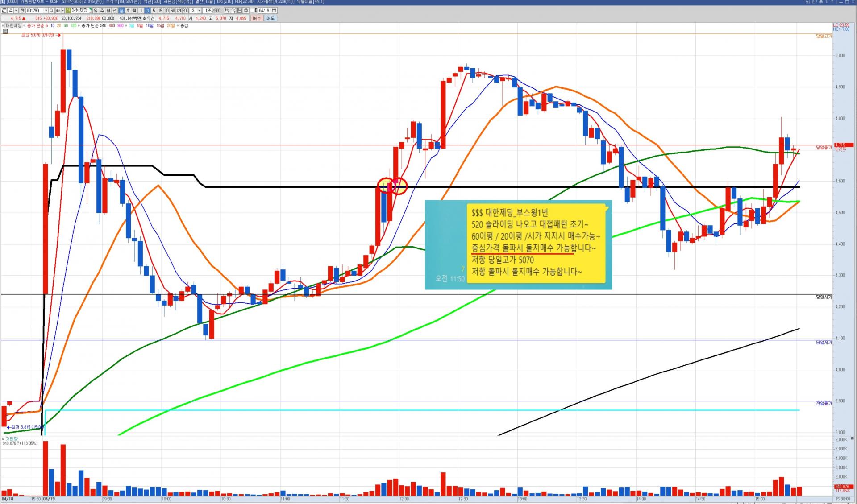Viewport: 857px width, 504px height.
Task: Toggle the 분 (minute) chart mode
Action: click(x=121, y=10)
